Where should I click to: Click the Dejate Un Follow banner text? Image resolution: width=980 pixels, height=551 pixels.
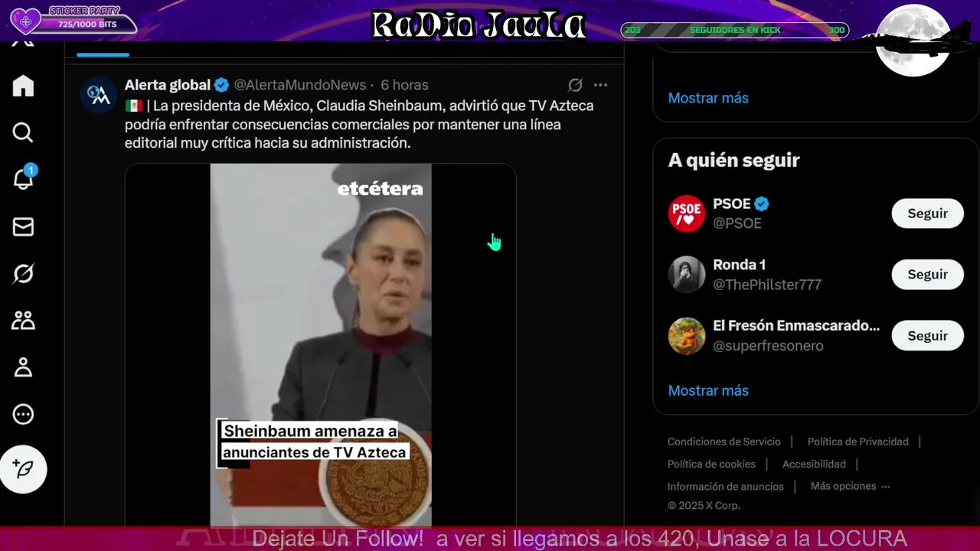coord(579,539)
